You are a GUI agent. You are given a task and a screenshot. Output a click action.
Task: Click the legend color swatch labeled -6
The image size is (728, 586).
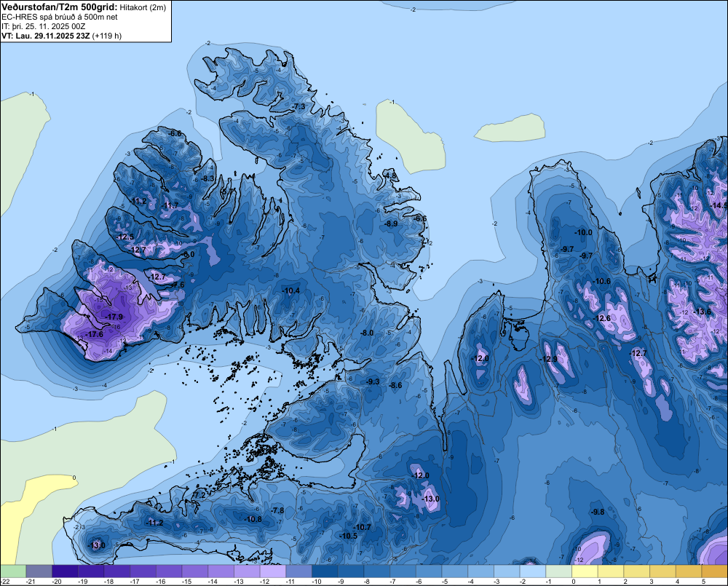pos(429,571)
